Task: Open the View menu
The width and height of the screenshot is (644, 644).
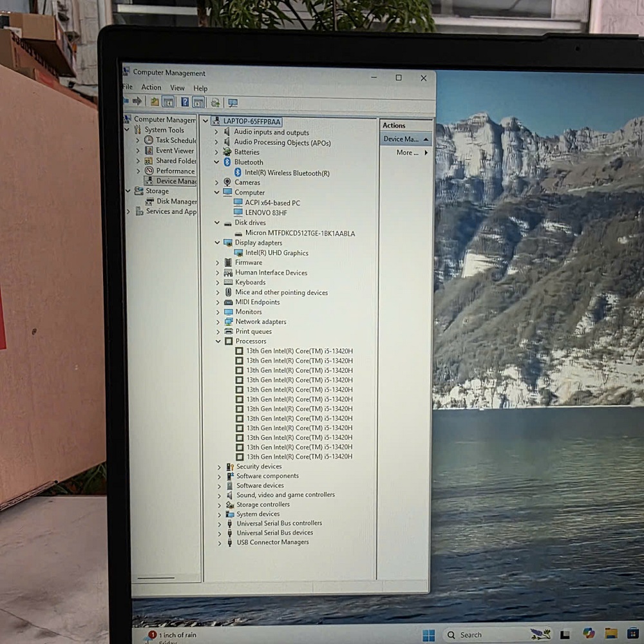Action: coord(177,88)
